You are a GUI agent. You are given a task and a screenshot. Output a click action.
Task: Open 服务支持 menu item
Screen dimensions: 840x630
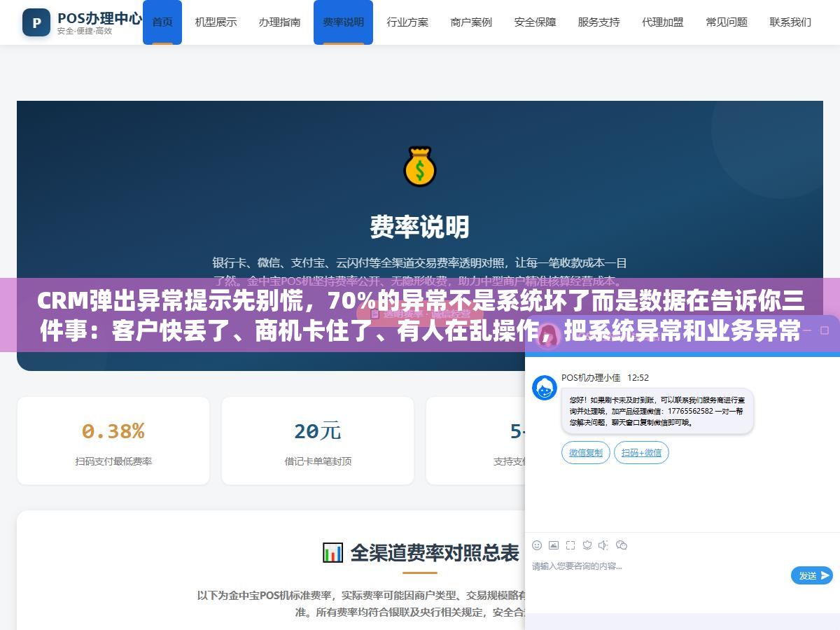[x=598, y=22]
